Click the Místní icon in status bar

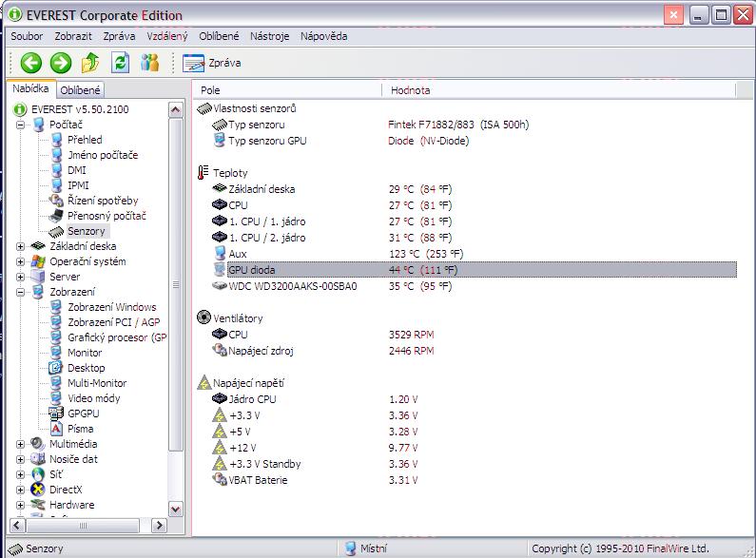point(351,548)
